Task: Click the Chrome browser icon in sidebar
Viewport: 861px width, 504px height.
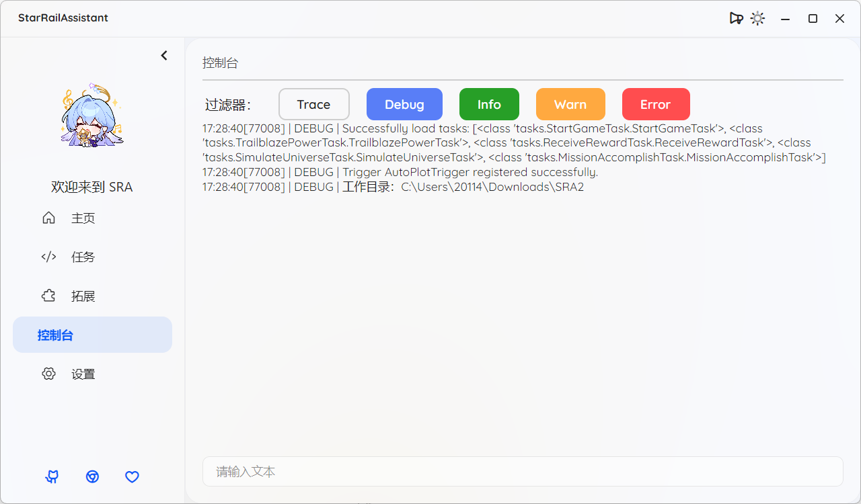Action: [92, 476]
